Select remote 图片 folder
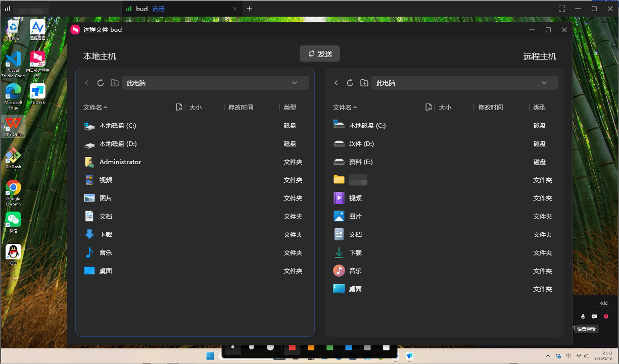Image resolution: width=619 pixels, height=364 pixels. [x=445, y=217]
